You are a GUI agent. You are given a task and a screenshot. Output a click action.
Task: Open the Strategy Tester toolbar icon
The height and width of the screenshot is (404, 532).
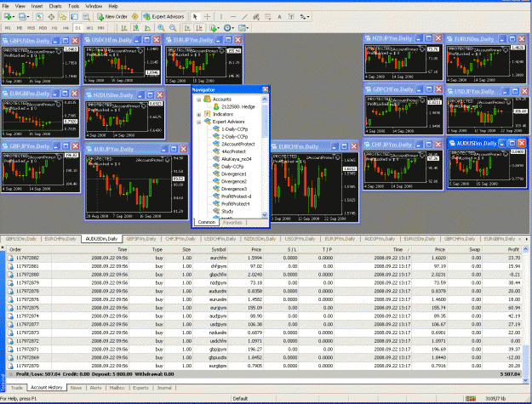[x=86, y=17]
